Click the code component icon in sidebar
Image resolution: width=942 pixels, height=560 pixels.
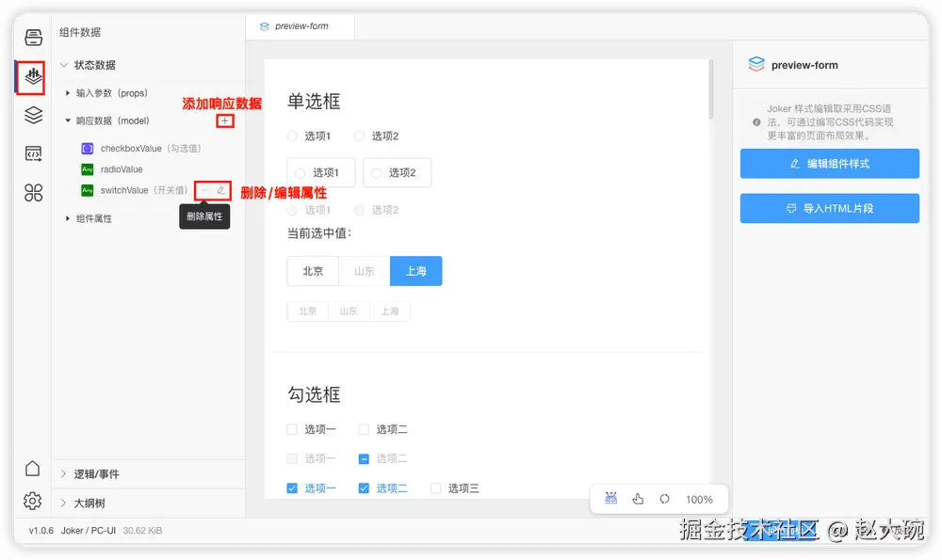(x=33, y=153)
